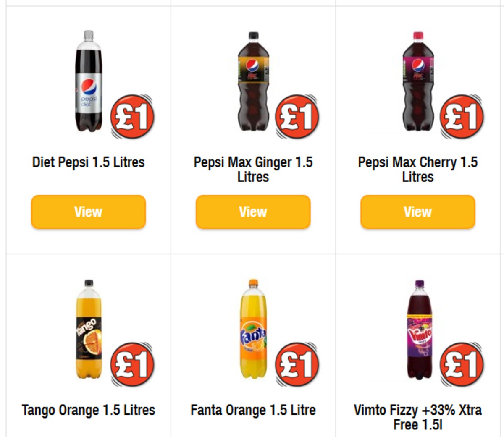
Task: Open the Diet Pepsi 1.5 Litres product link
Action: (88, 162)
